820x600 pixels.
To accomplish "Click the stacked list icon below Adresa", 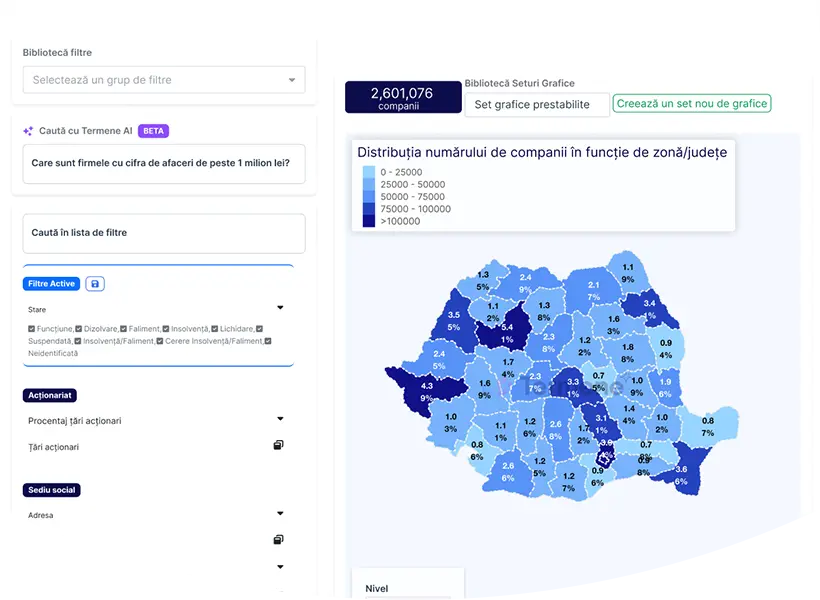I will click(x=279, y=540).
